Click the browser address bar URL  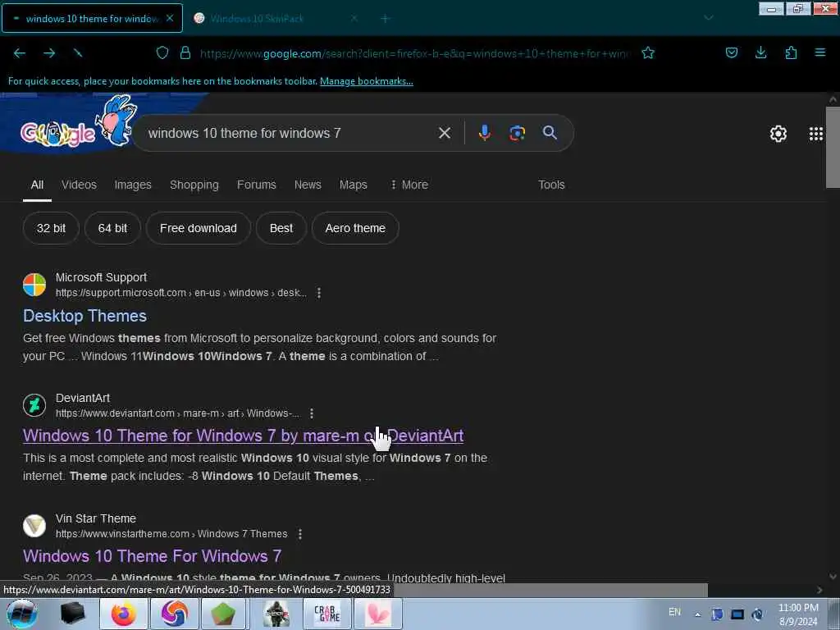coord(415,53)
